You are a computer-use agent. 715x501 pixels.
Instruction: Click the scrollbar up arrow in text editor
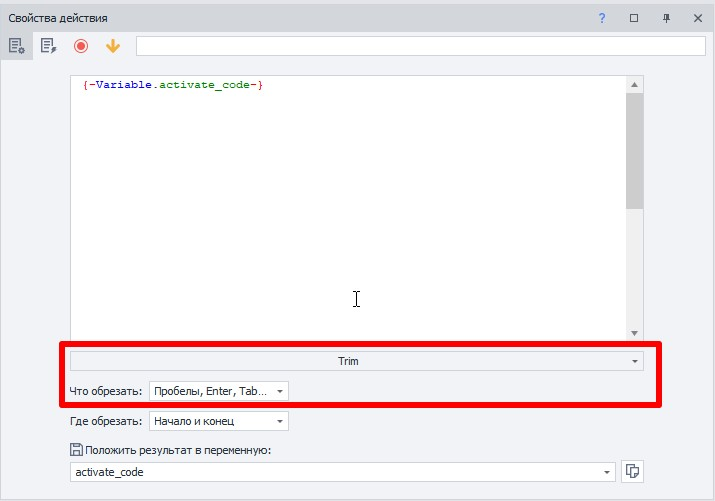(634, 85)
